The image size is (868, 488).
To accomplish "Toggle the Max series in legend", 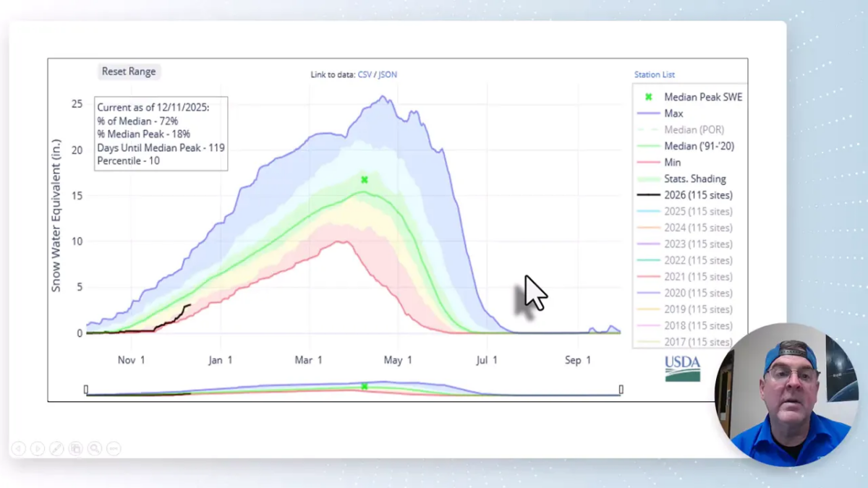I will (673, 114).
